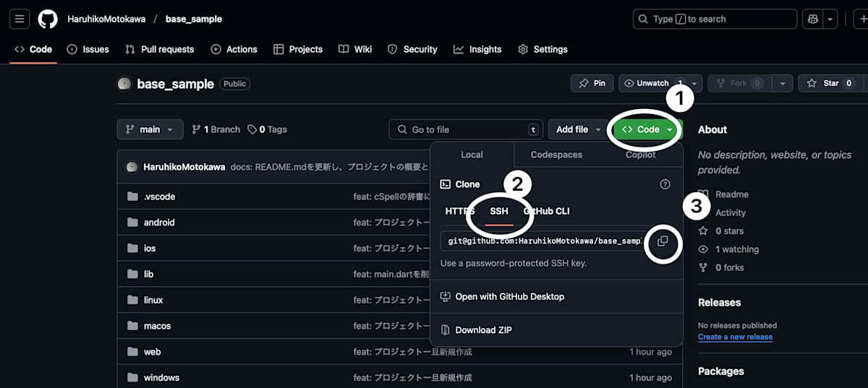Open the web folder

click(x=152, y=352)
